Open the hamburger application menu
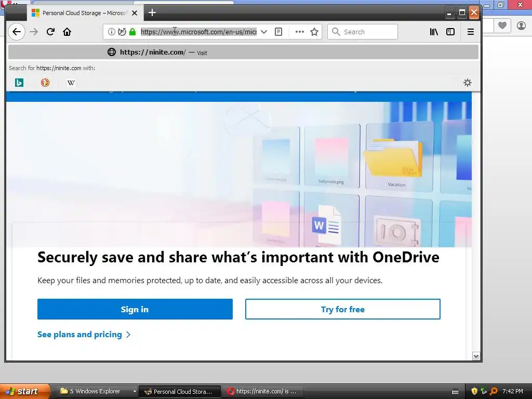The image size is (532, 399). 471,32
